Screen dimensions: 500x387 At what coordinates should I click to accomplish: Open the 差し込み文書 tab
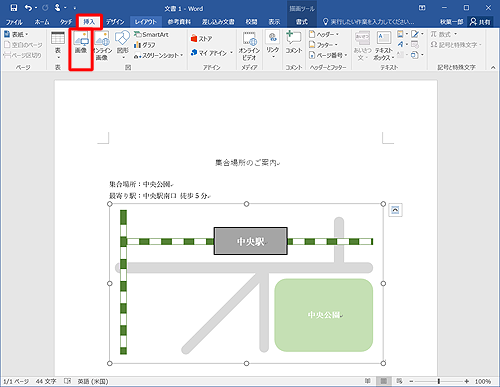pyautogui.click(x=218, y=22)
